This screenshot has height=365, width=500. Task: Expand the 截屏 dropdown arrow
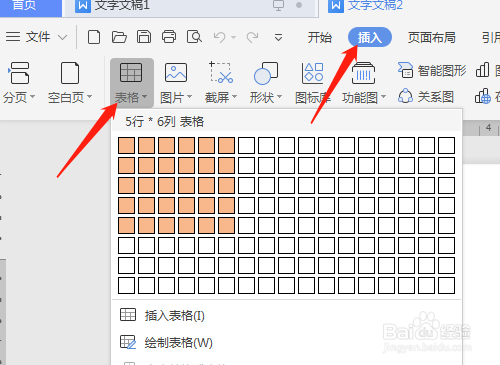(x=234, y=97)
